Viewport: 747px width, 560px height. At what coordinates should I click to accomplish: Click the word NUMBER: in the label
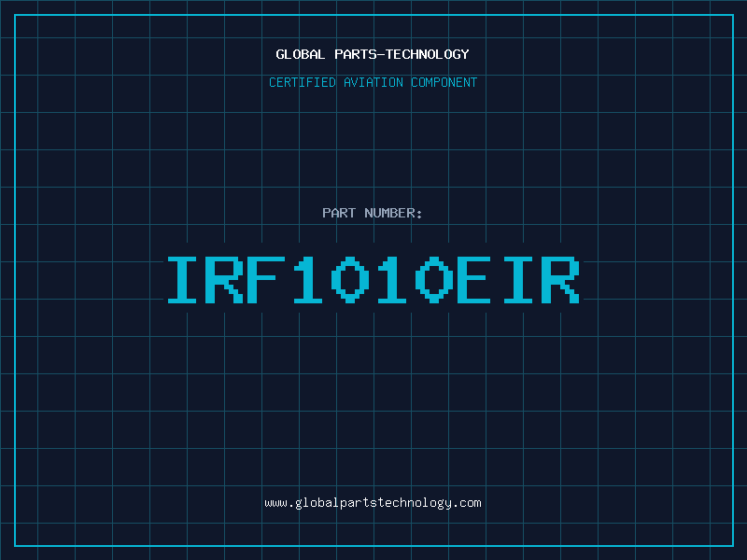[x=393, y=213]
